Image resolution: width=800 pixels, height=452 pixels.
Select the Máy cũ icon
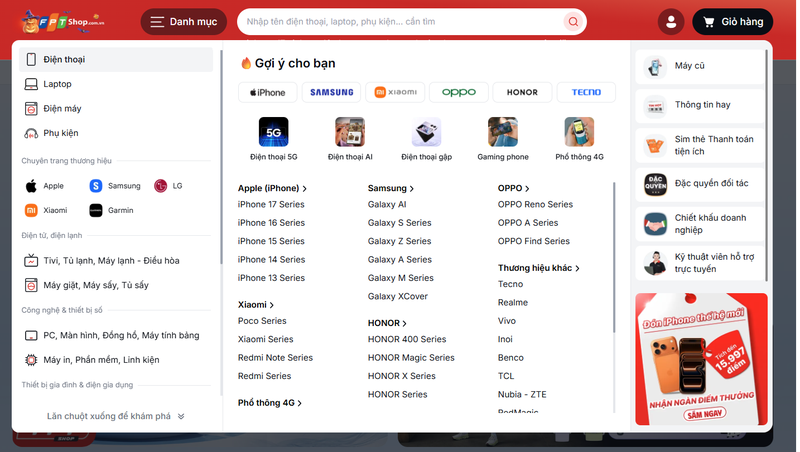pos(655,66)
